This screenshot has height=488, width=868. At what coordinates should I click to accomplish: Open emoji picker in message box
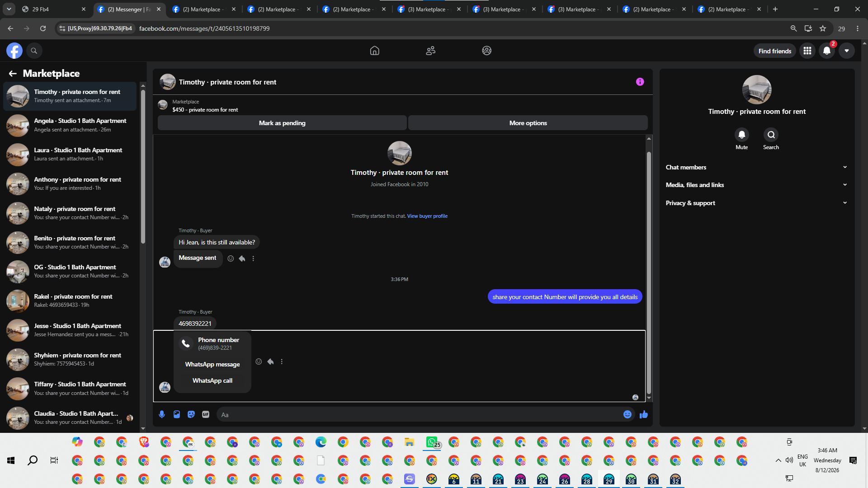tap(627, 414)
